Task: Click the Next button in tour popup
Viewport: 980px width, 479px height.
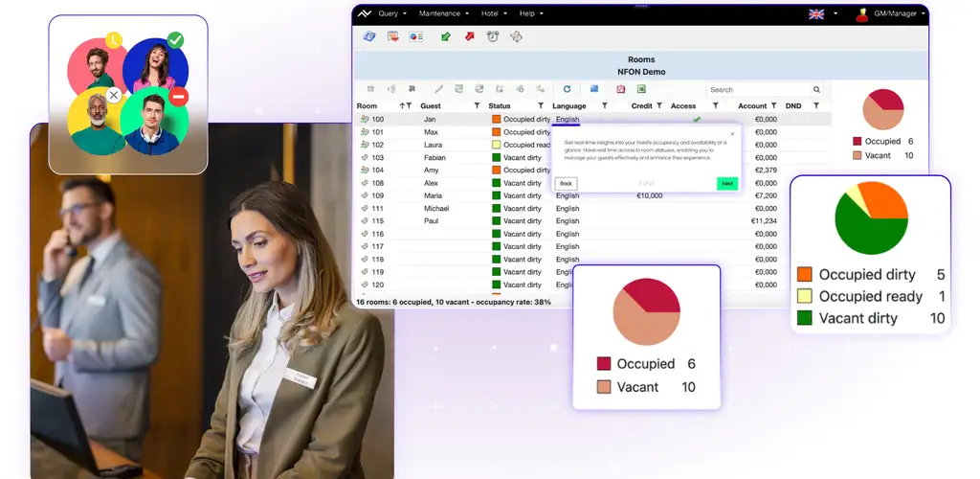Action: [x=726, y=183]
